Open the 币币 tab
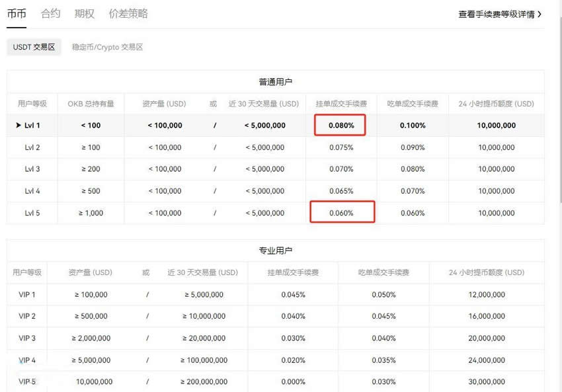 point(17,14)
